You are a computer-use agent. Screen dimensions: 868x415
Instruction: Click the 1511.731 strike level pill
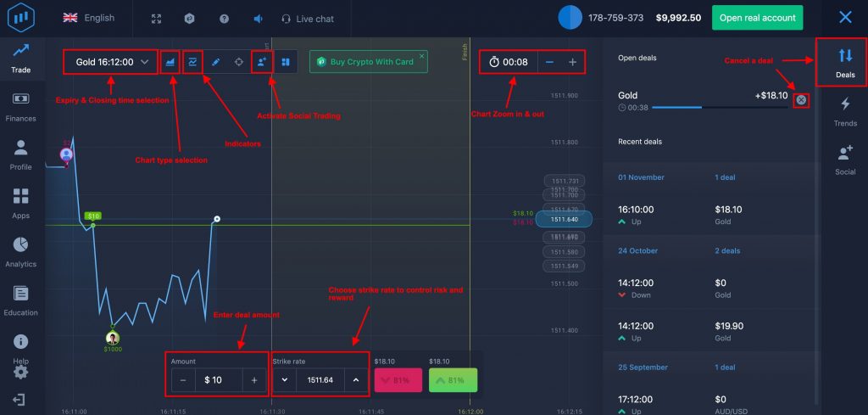(x=565, y=181)
